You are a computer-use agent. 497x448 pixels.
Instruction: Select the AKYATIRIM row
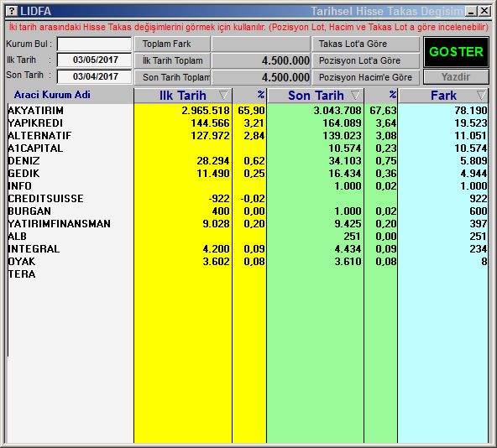coord(248,110)
